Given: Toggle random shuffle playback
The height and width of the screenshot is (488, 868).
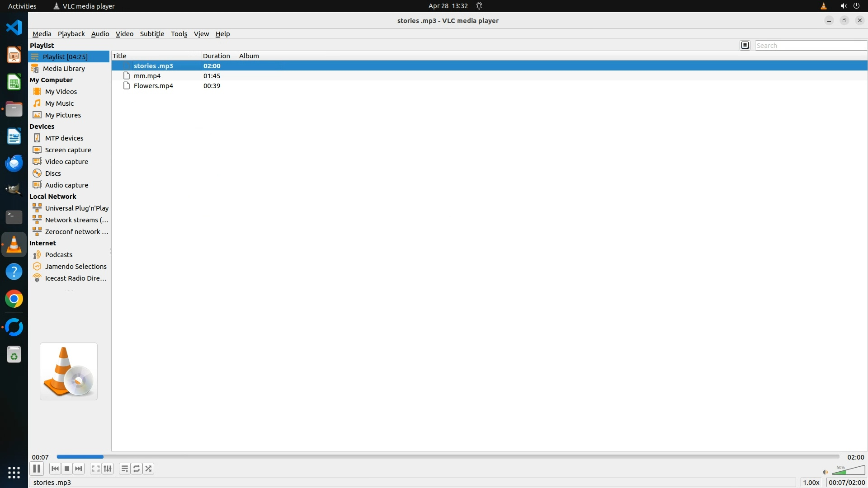Looking at the screenshot, I should point(149,469).
